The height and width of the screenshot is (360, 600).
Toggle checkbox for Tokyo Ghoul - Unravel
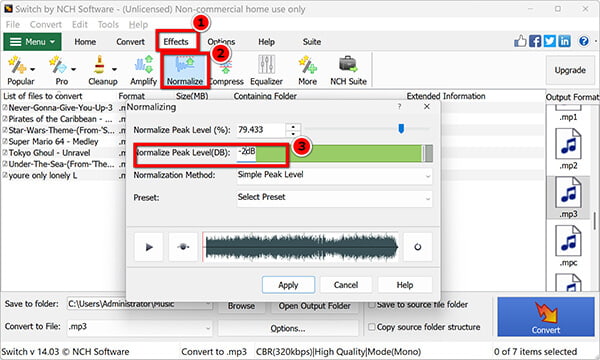coord(5,153)
